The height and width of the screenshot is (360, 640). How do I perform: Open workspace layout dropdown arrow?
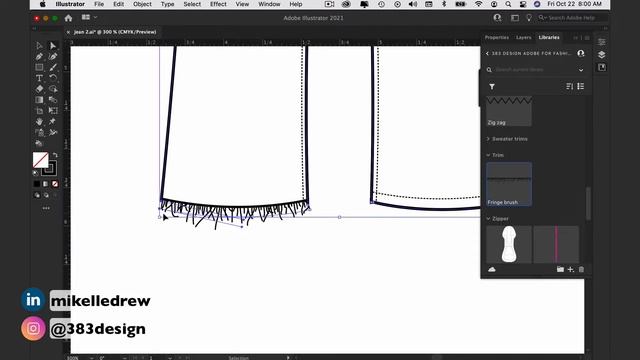(x=96, y=18)
